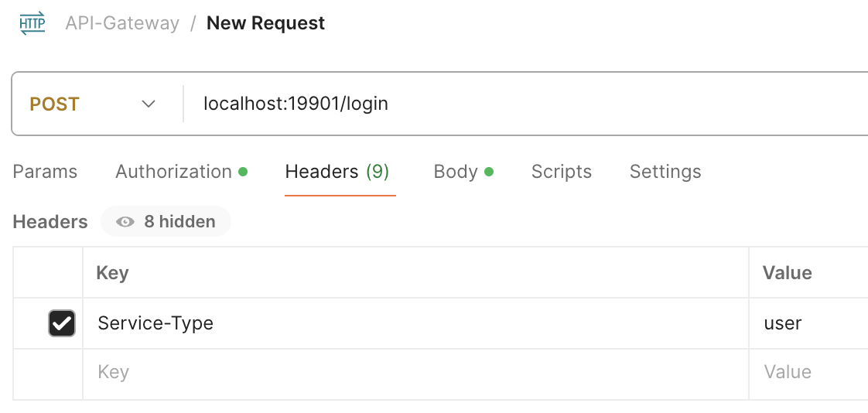Open the Settings tab
The height and width of the screenshot is (413, 868).
coord(665,172)
